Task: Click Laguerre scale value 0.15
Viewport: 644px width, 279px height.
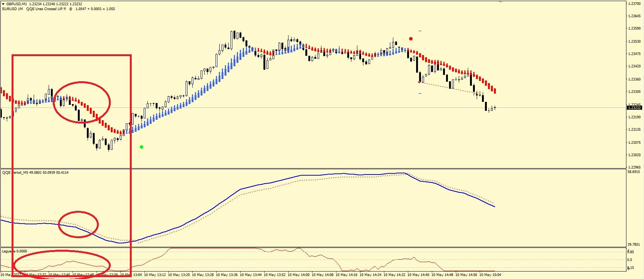Action: pyautogui.click(x=631, y=268)
